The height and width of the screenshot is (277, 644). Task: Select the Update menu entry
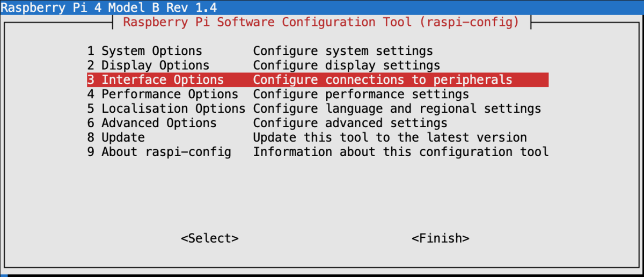116,137
